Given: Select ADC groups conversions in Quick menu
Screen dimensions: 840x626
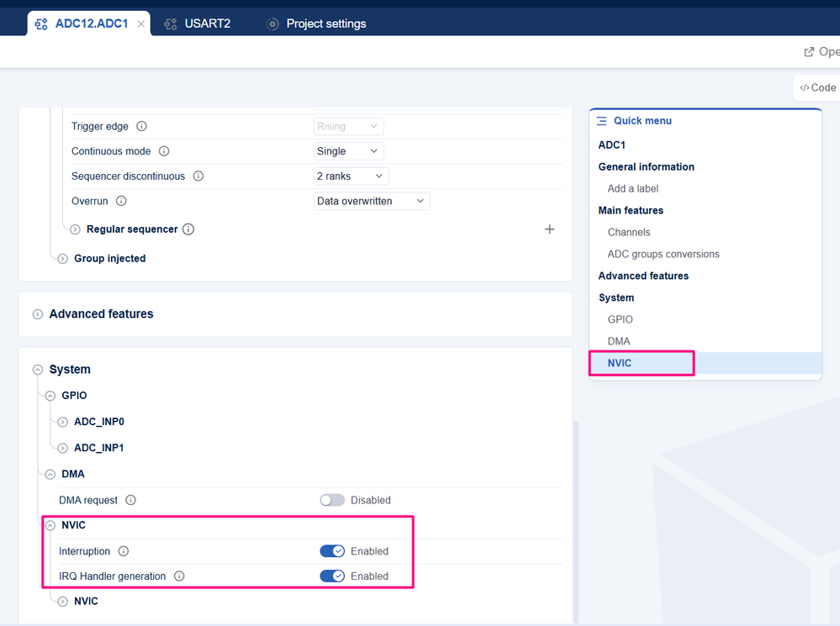Looking at the screenshot, I should tap(663, 255).
